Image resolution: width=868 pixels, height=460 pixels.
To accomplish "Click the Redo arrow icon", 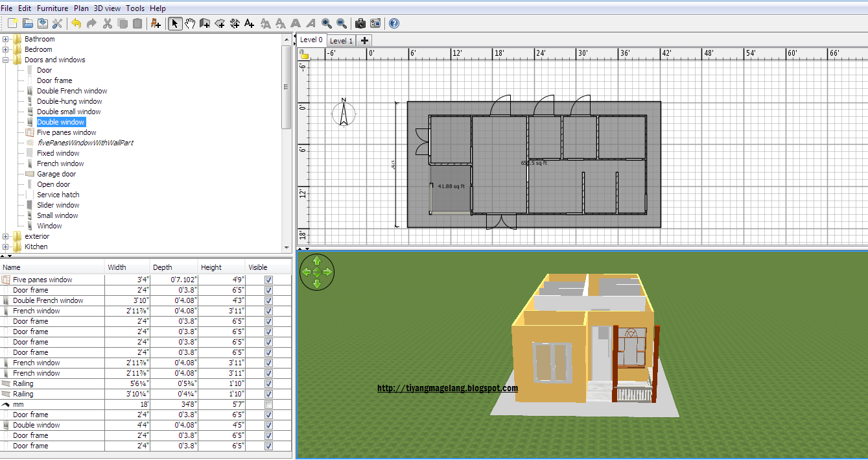I will tap(91, 23).
